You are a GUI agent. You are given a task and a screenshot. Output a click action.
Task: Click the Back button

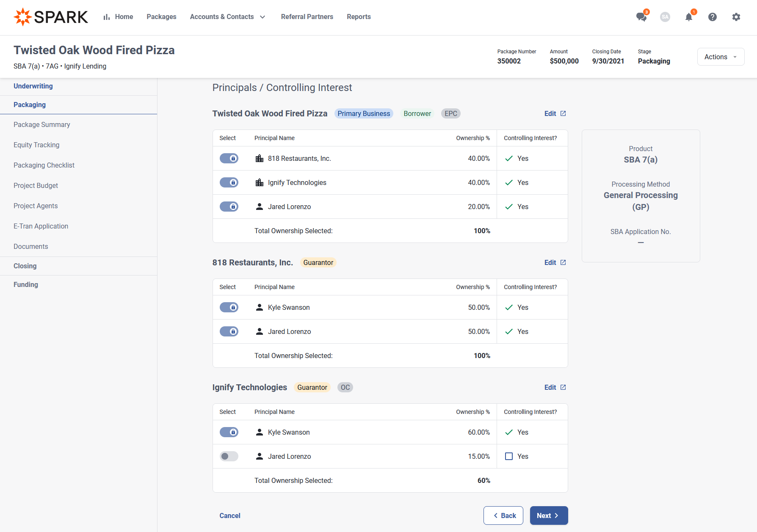[x=503, y=515]
